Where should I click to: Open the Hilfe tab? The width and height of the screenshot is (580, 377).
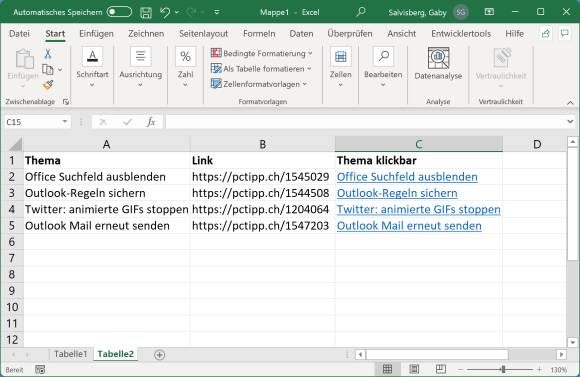tap(514, 34)
